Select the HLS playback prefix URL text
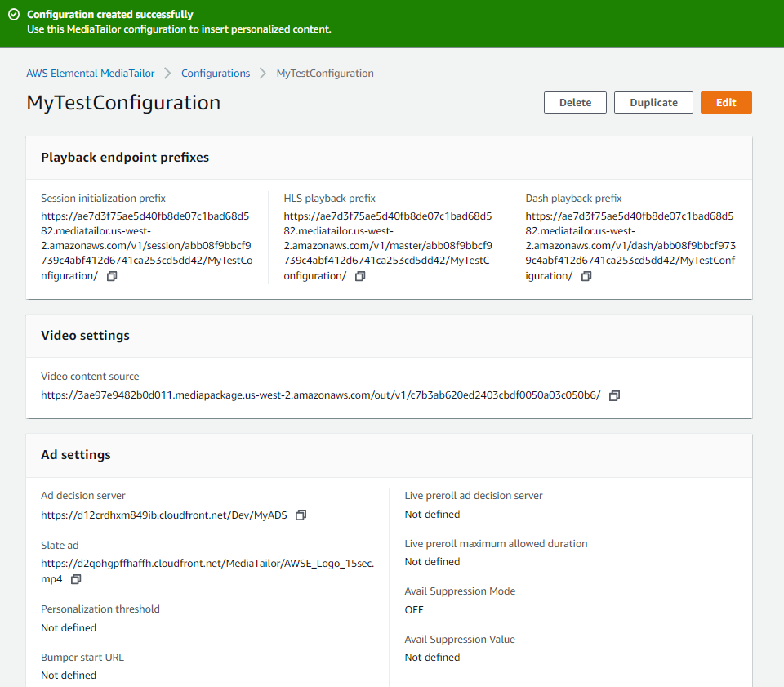The height and width of the screenshot is (687, 784). [x=388, y=246]
